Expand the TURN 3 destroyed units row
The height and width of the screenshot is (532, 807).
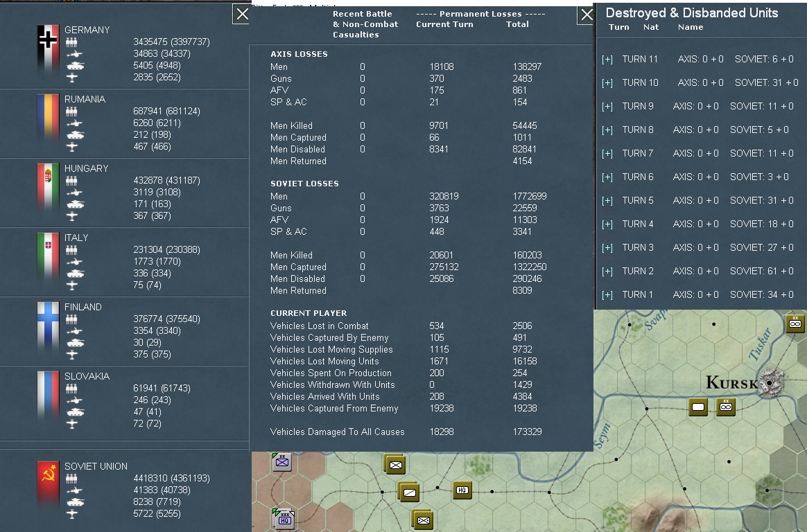coord(607,248)
